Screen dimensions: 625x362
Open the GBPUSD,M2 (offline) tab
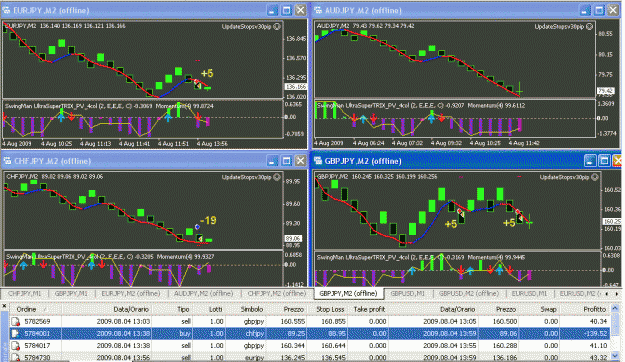[468, 293]
